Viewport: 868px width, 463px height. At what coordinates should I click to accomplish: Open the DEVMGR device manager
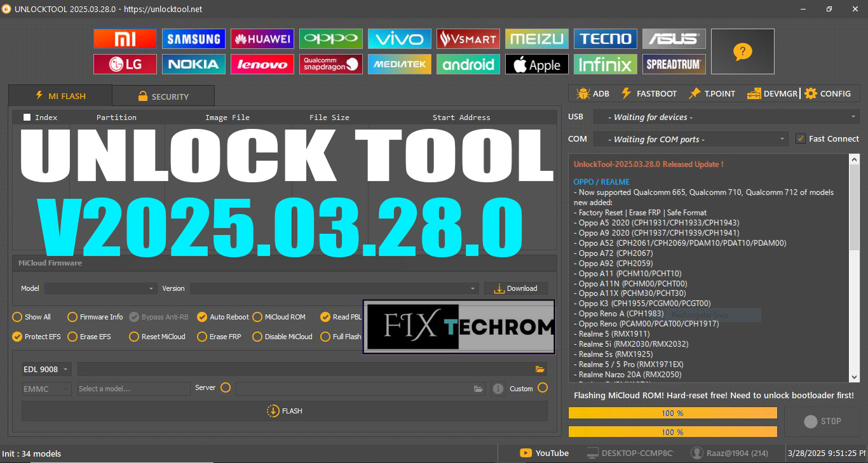[772, 93]
